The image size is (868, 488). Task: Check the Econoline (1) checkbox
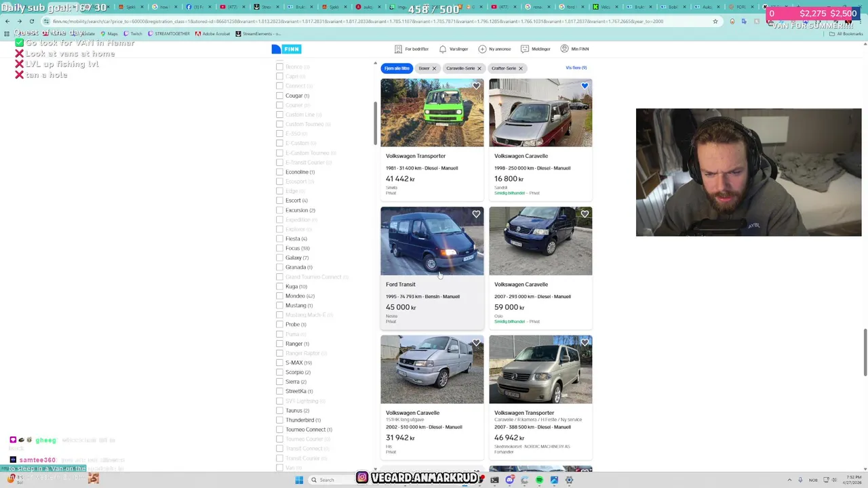click(279, 172)
